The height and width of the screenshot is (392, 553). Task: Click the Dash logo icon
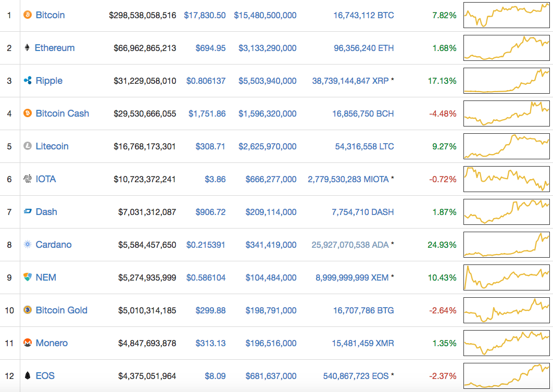tap(28, 212)
